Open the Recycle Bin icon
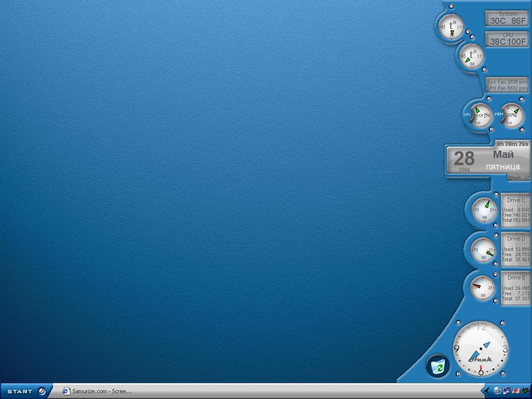The width and height of the screenshot is (532, 399). [437, 366]
